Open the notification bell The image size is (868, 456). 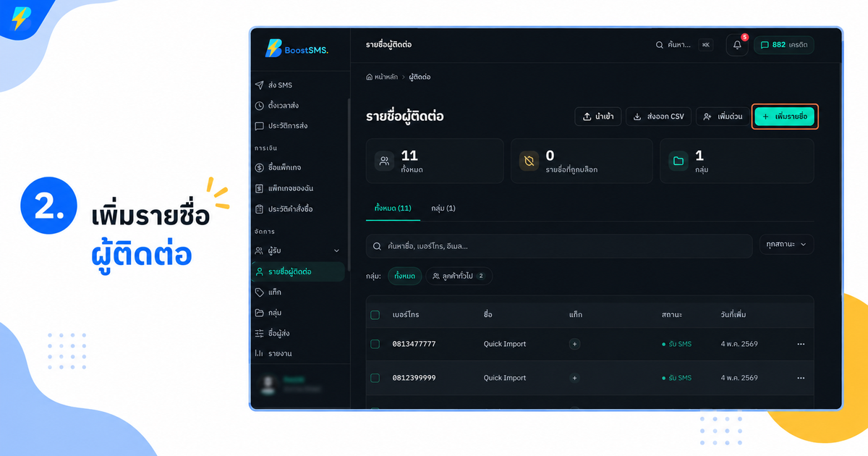point(737,45)
